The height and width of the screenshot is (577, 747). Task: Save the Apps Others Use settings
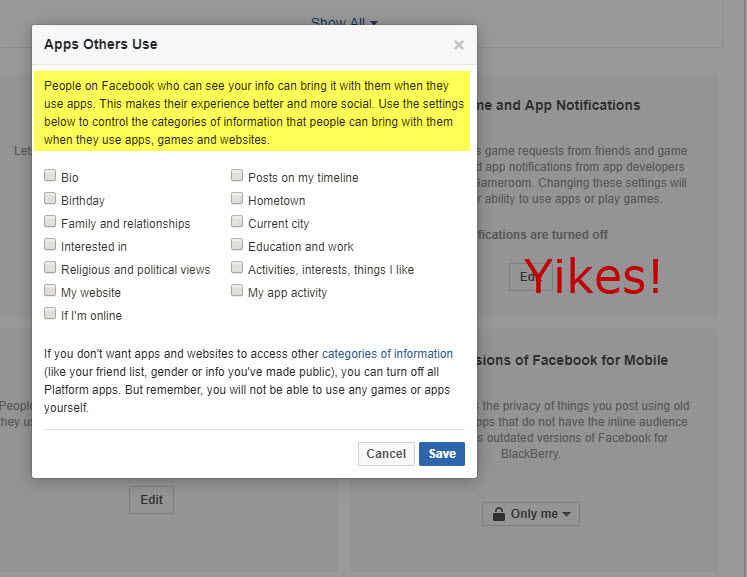click(x=442, y=454)
